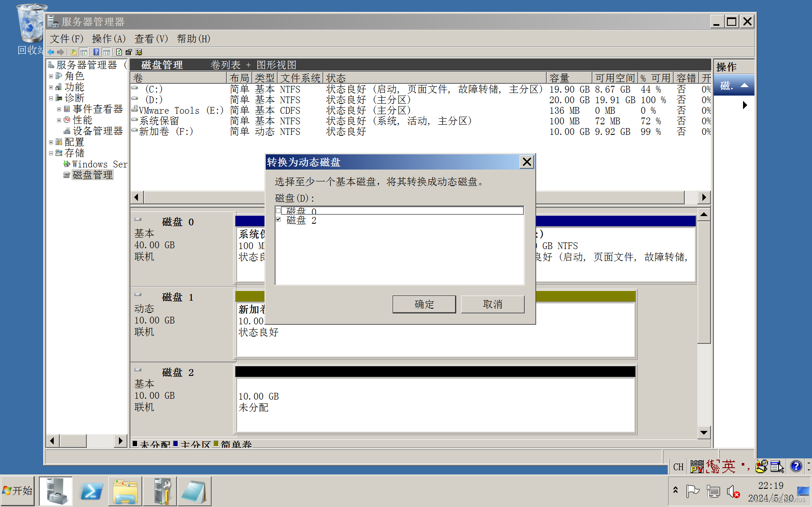Open the 查看(V) menu
This screenshot has height=507, width=812.
[x=151, y=38]
